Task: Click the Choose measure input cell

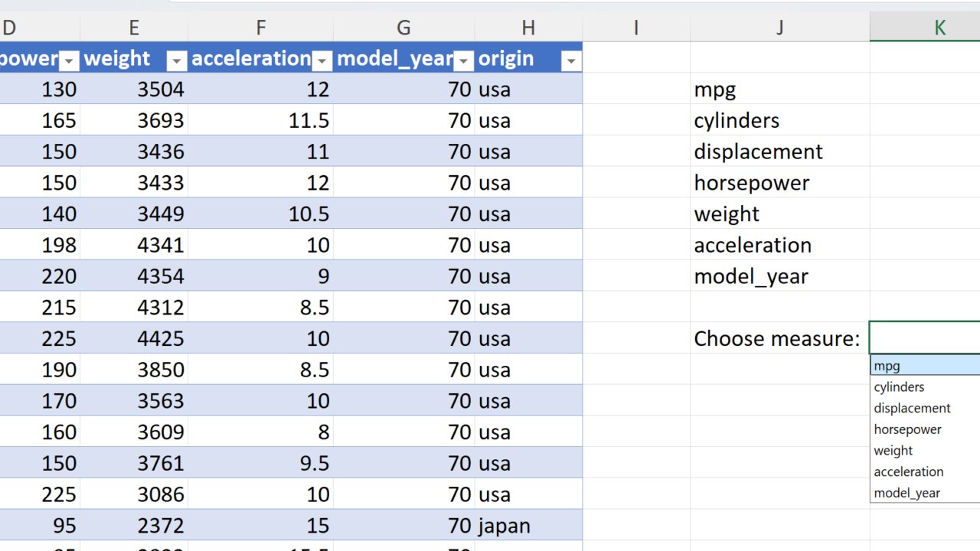Action: (x=925, y=338)
